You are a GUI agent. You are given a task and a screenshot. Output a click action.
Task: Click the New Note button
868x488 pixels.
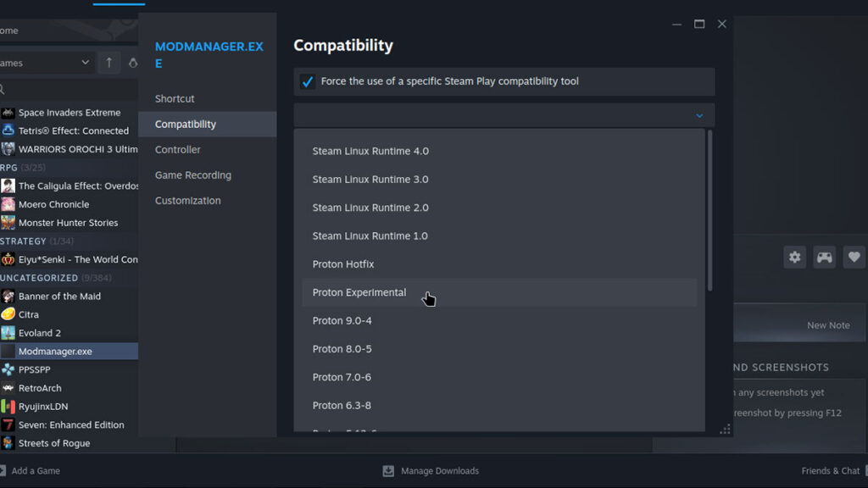[x=828, y=325]
